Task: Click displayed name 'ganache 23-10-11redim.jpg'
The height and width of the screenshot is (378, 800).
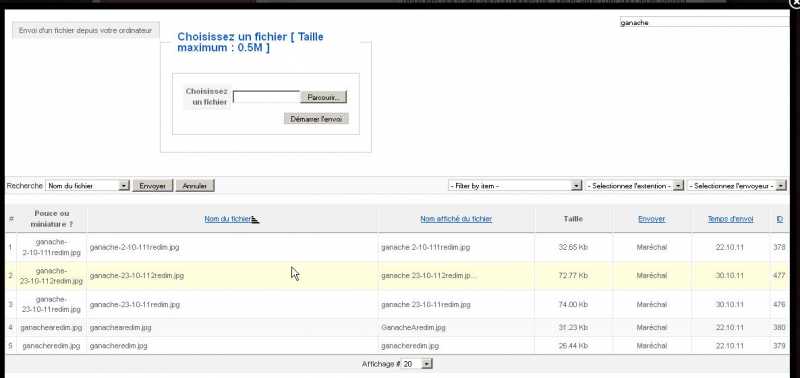Action: tap(426, 305)
